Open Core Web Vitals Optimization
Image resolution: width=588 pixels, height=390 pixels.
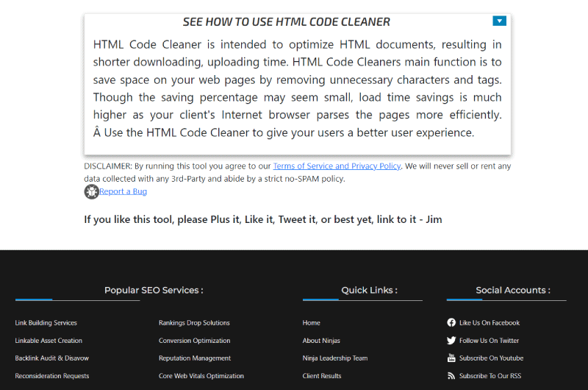[201, 376]
